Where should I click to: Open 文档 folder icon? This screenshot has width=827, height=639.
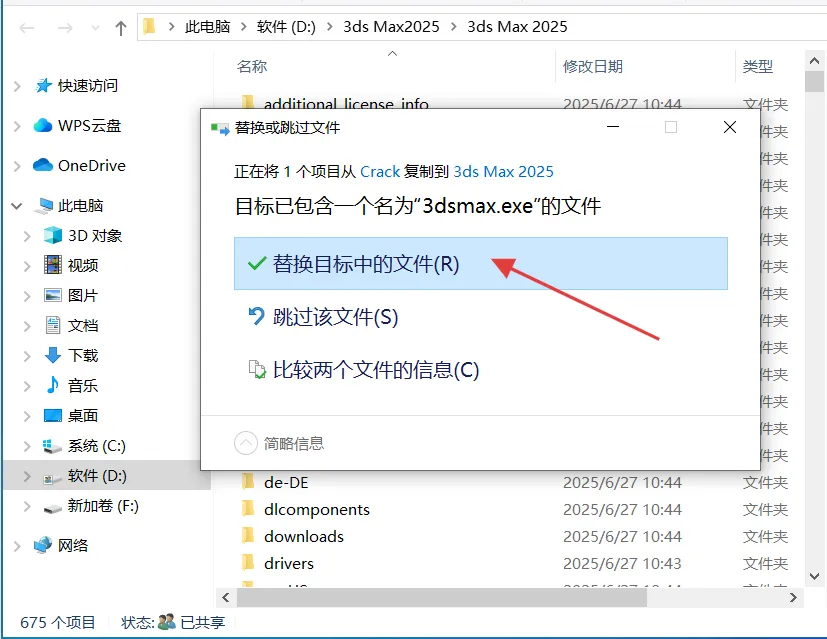pyautogui.click(x=53, y=325)
